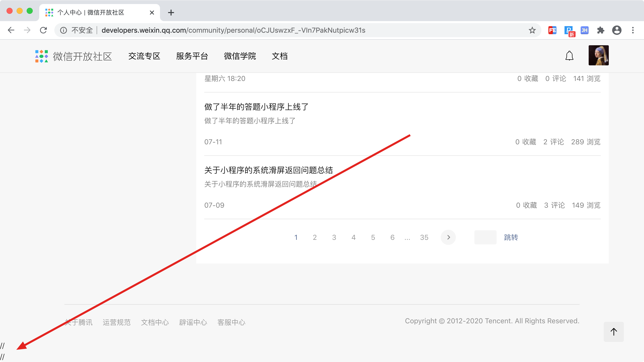Reload the page
This screenshot has height=362, width=644.
pyautogui.click(x=44, y=30)
